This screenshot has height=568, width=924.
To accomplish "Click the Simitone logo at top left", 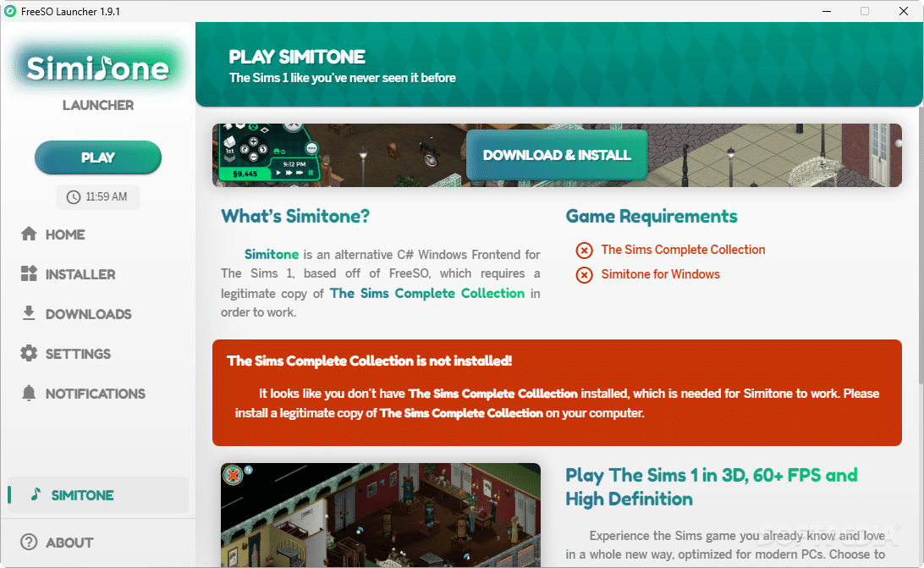I will pyautogui.click(x=98, y=68).
